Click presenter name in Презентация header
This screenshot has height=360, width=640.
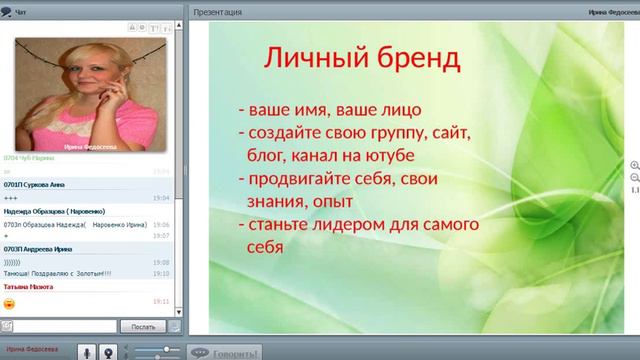point(614,13)
